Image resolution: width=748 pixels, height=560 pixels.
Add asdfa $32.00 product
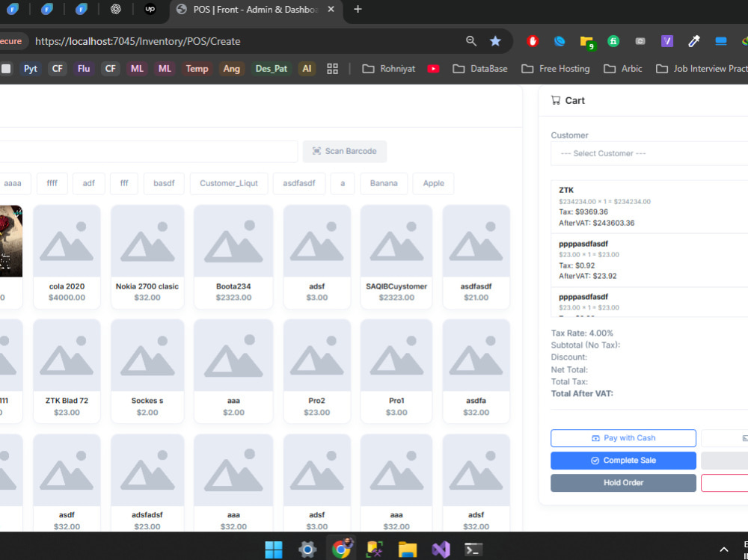476,371
